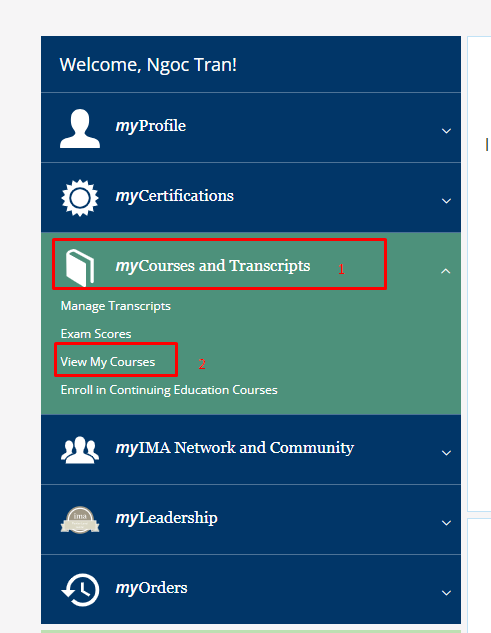This screenshot has width=491, height=633.
Task: Open the Exam Scores link
Action: pos(96,334)
